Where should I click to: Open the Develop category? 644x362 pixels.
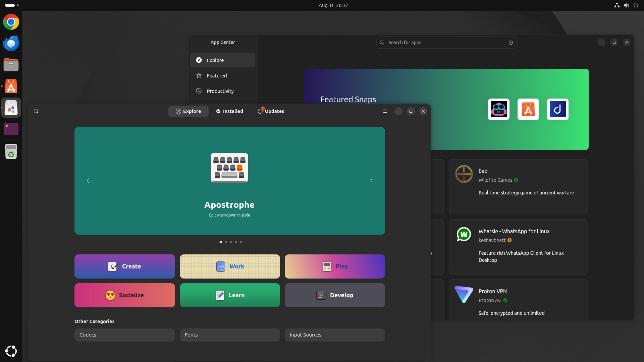point(335,295)
